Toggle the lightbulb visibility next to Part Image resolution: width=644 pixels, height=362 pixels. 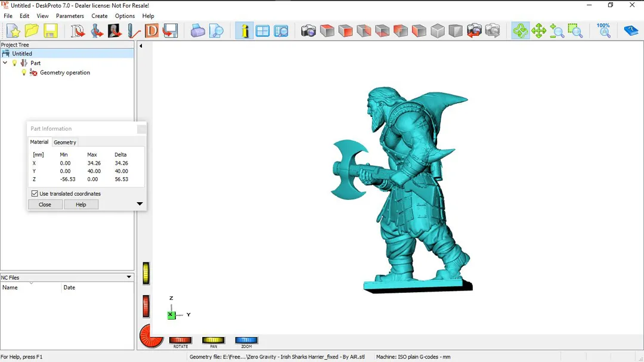coord(15,63)
